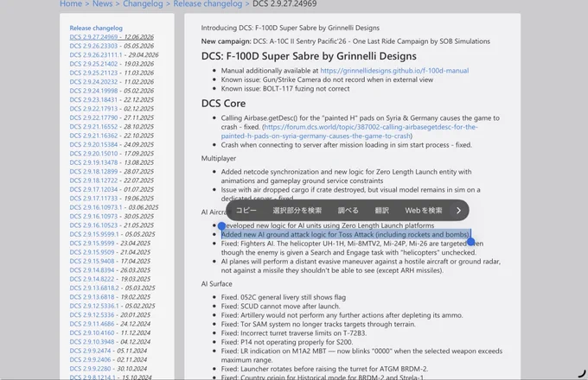588x380 pixels.
Task: Open the Changelog breadcrumb link
Action: pos(143,3)
